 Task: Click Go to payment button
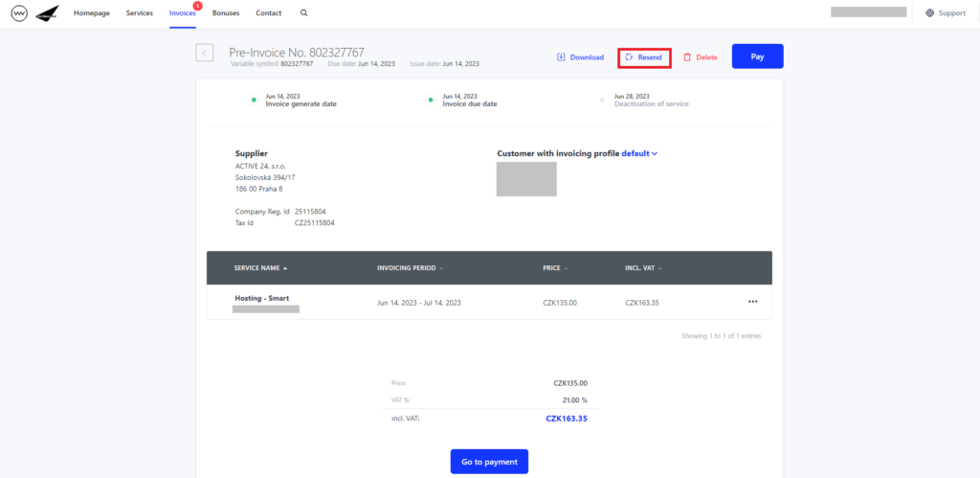pyautogui.click(x=489, y=462)
